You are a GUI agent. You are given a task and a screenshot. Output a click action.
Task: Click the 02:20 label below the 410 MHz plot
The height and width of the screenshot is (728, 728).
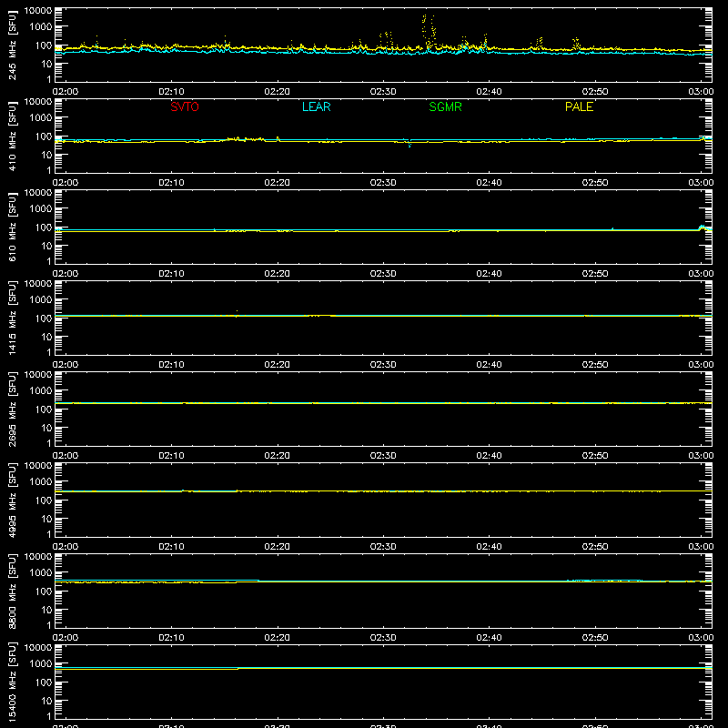click(278, 183)
